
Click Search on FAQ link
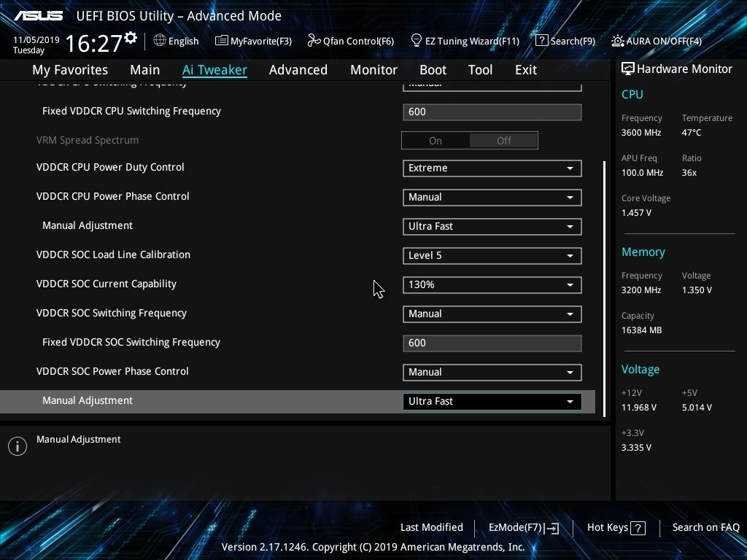point(705,527)
